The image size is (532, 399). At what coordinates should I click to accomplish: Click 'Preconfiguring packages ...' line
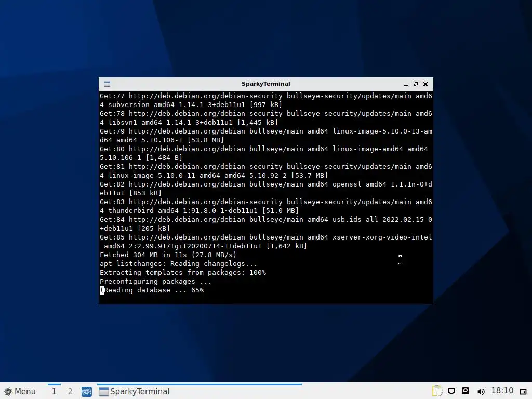(x=155, y=281)
